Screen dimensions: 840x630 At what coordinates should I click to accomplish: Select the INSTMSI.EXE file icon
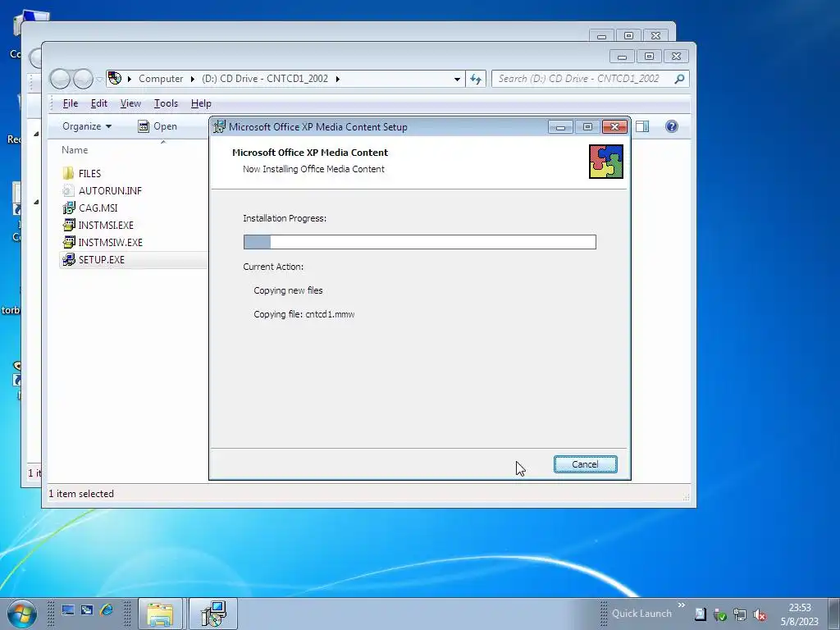tap(69, 225)
